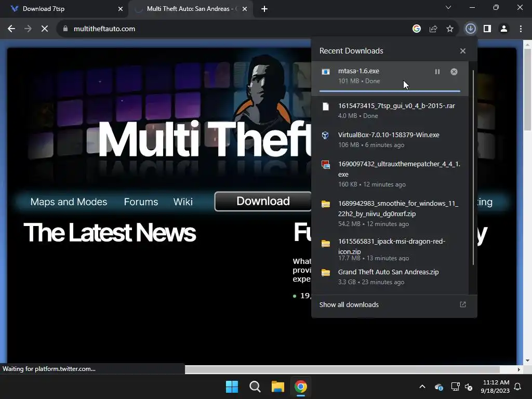
Task: Close the Multi Theft Auto tab
Action: (245, 9)
